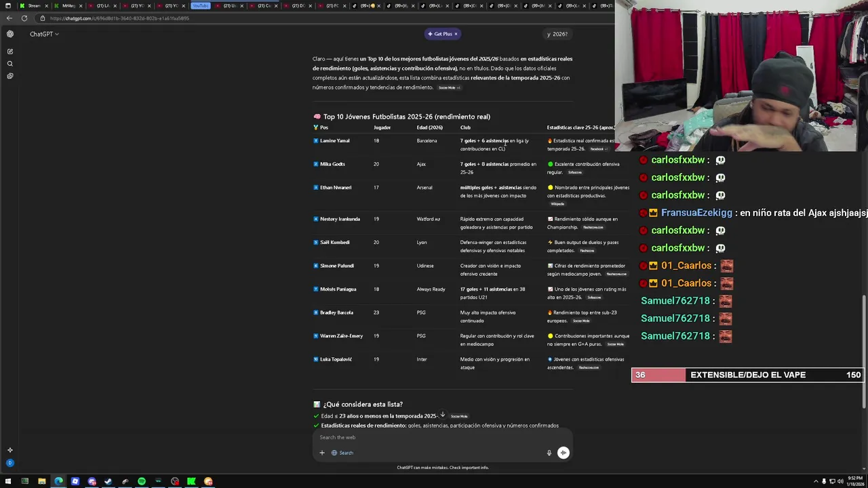This screenshot has height=488, width=868.
Task: Click the Watford club cell
Action: (428, 219)
